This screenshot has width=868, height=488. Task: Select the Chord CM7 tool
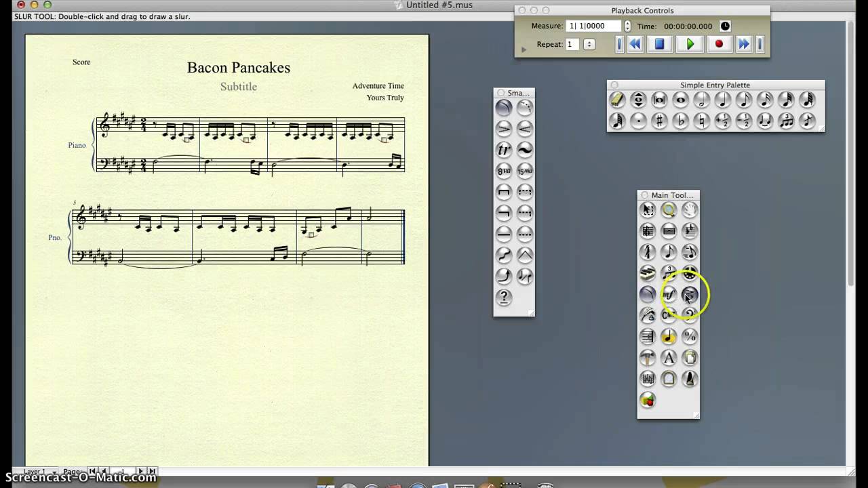coord(669,315)
